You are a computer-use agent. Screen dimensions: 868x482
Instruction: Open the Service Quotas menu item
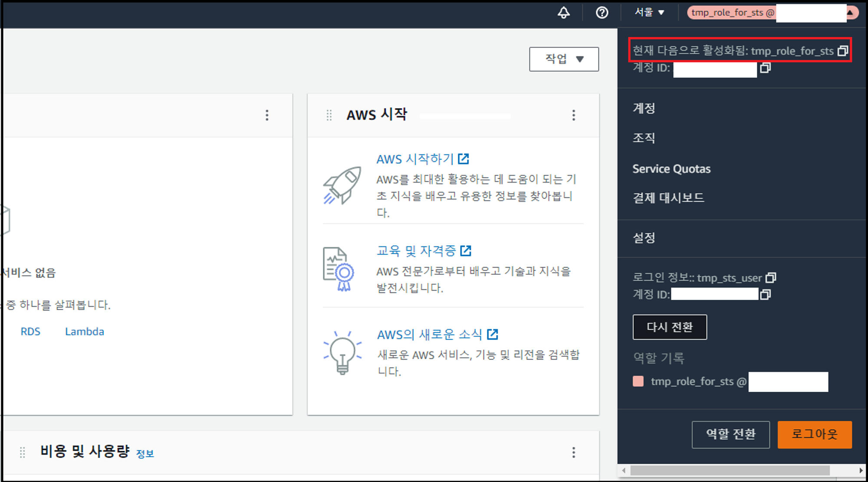click(671, 169)
